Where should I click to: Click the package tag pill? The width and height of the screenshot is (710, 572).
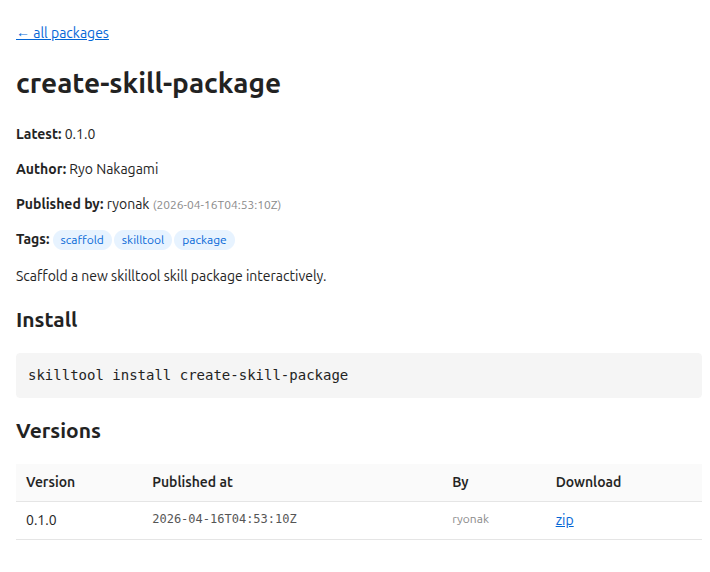click(x=204, y=240)
